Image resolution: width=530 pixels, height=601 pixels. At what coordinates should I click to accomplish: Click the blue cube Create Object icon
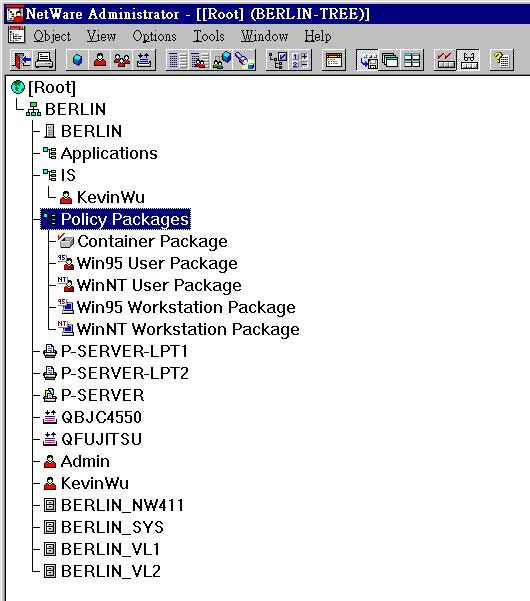coord(77,60)
